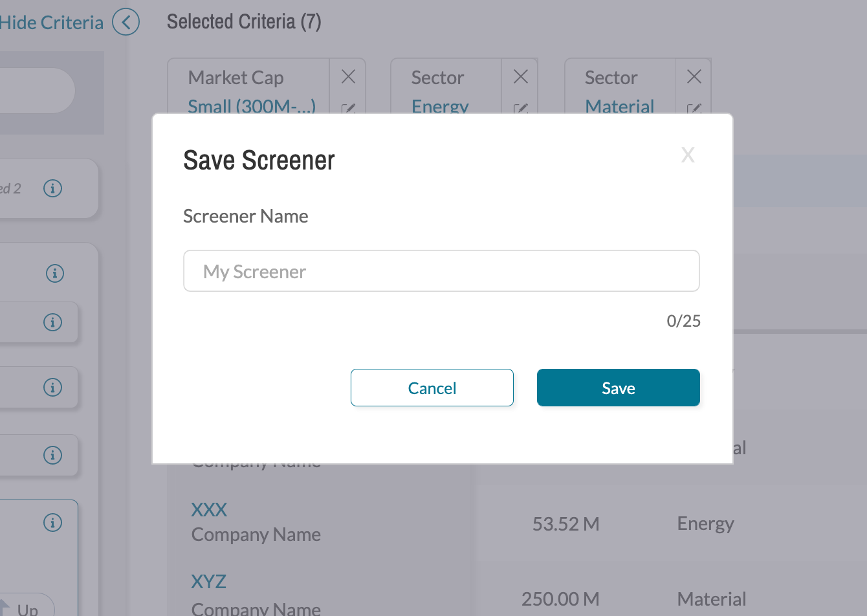Click the Material value in Sector chip

point(620,106)
